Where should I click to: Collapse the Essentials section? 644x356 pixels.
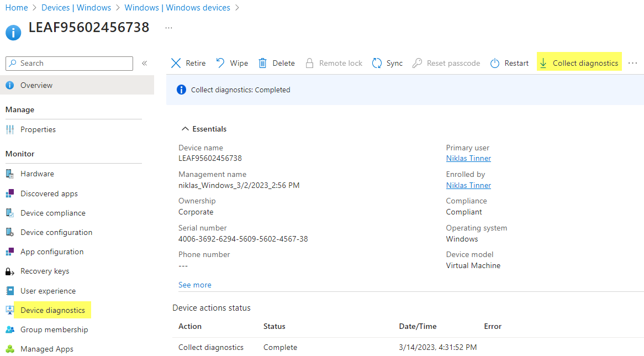click(185, 129)
